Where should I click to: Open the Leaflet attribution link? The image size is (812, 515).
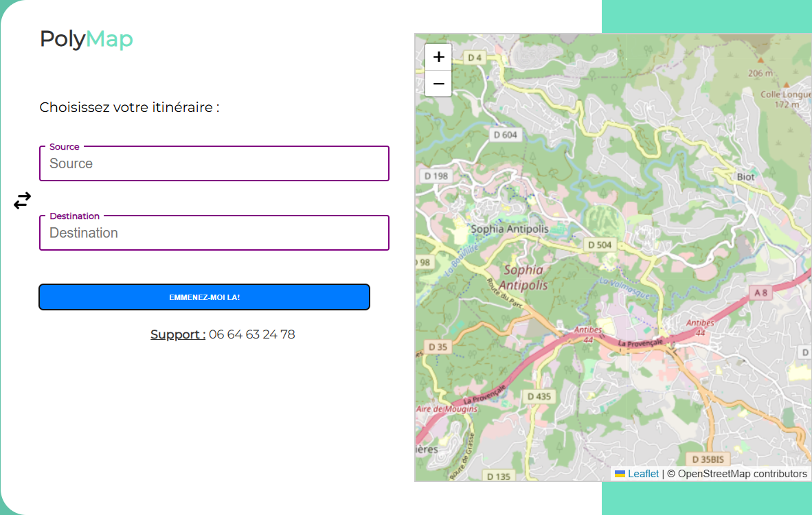coord(643,474)
